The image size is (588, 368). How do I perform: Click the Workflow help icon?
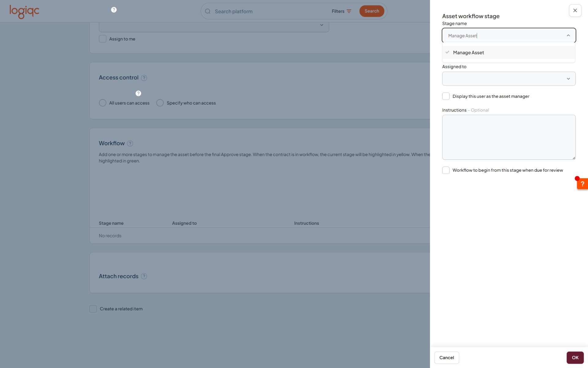130,144
